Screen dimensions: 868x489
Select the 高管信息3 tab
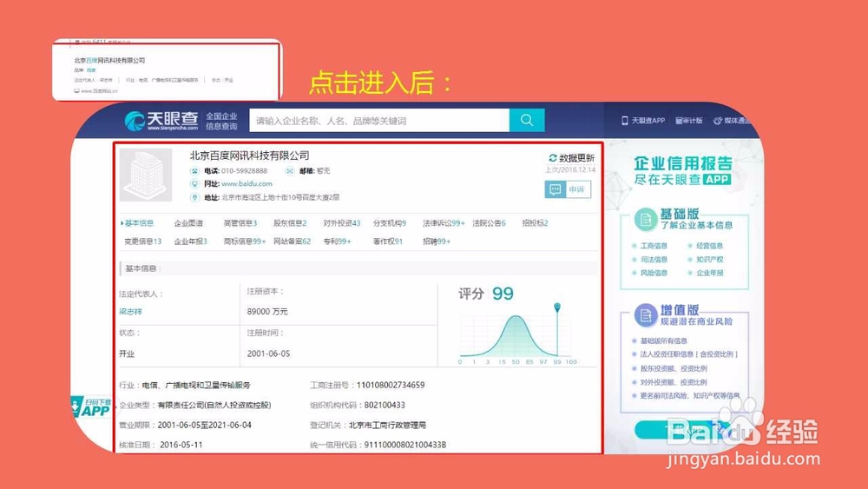(x=240, y=223)
